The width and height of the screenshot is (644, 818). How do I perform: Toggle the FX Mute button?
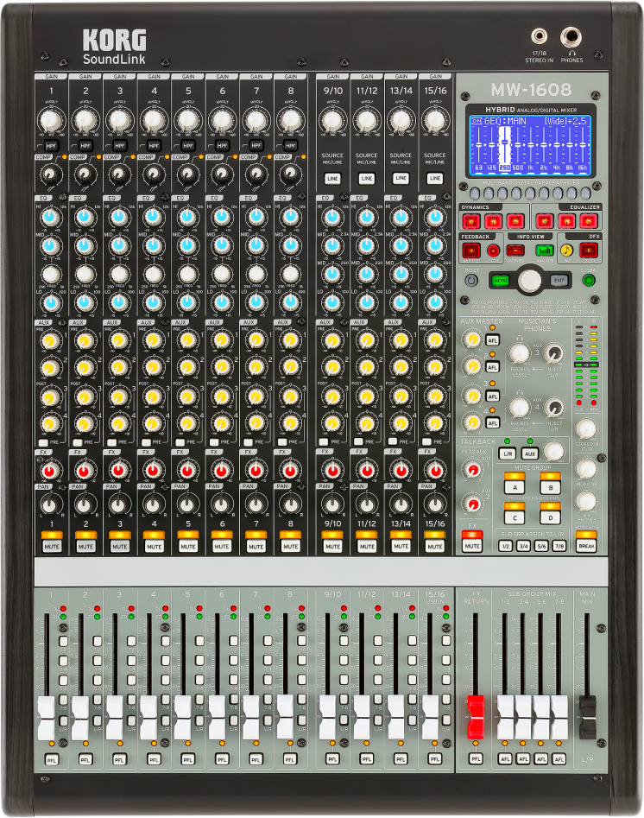coord(472,546)
